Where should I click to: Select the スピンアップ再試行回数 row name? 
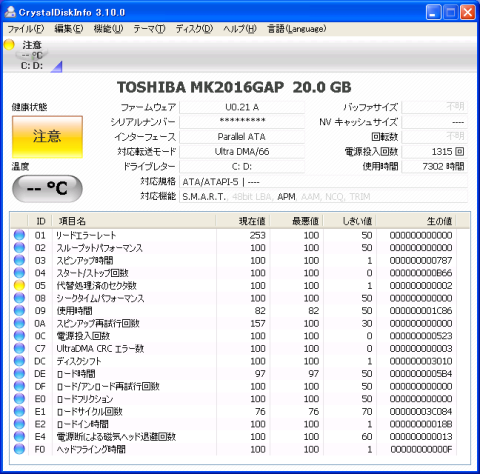tap(98, 323)
